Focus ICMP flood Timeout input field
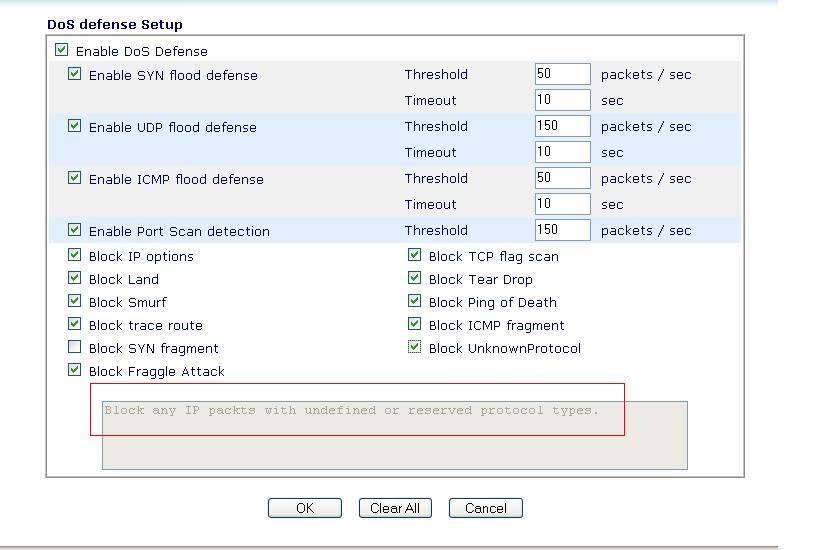837x550 pixels. (562, 204)
